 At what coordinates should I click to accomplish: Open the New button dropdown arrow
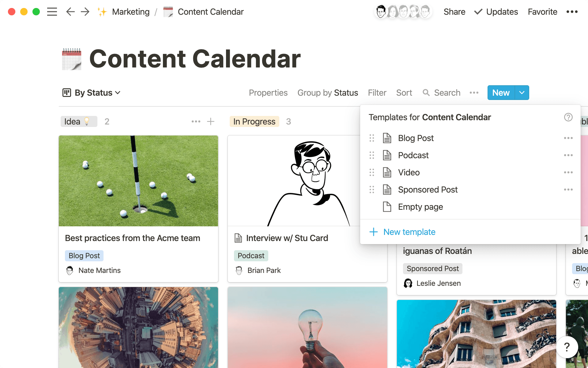(522, 93)
